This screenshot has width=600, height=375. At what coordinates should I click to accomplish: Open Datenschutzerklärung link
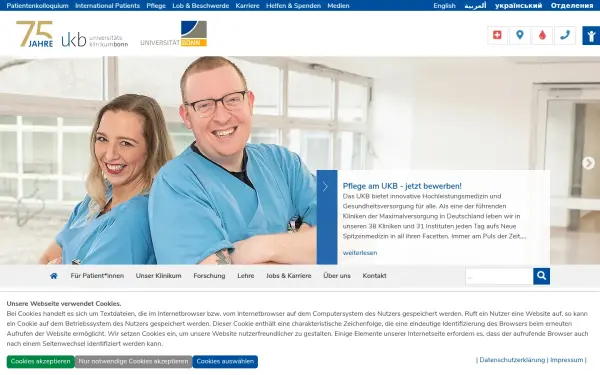pyautogui.click(x=512, y=360)
